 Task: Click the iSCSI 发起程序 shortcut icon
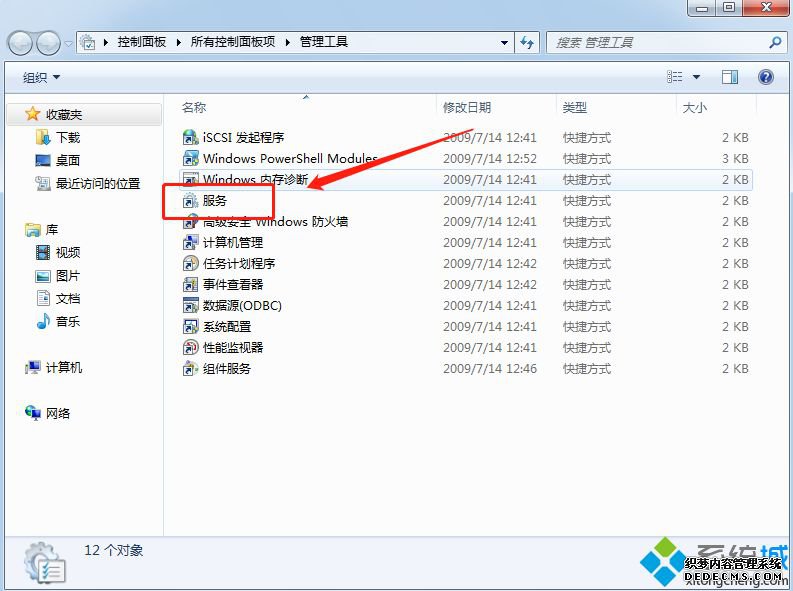[x=190, y=137]
